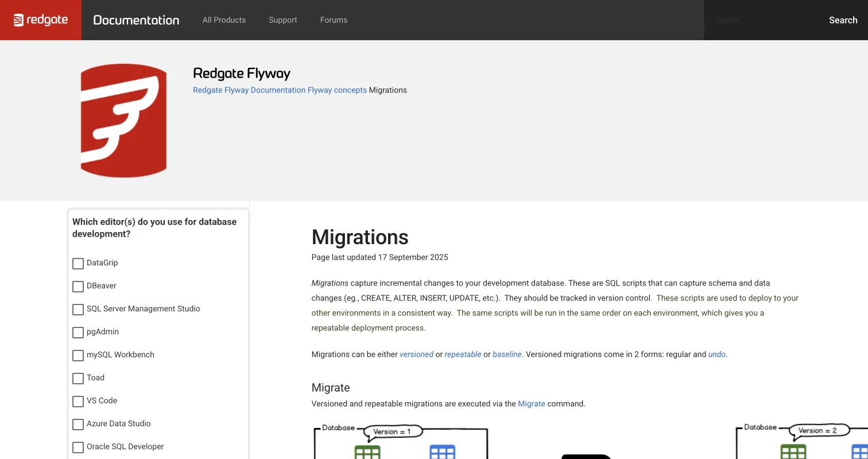Open Redgate Flyway Documentation breadcrumb
This screenshot has height=459, width=868.
click(249, 90)
